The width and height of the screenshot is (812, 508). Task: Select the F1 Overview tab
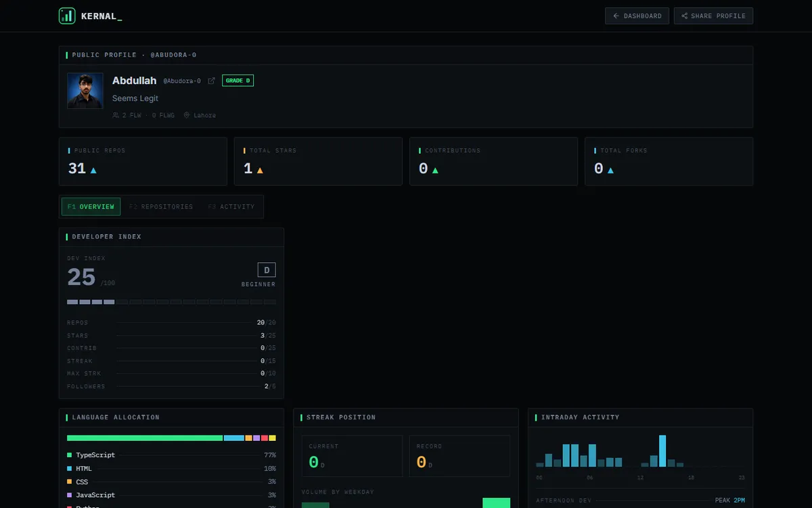[91, 207]
